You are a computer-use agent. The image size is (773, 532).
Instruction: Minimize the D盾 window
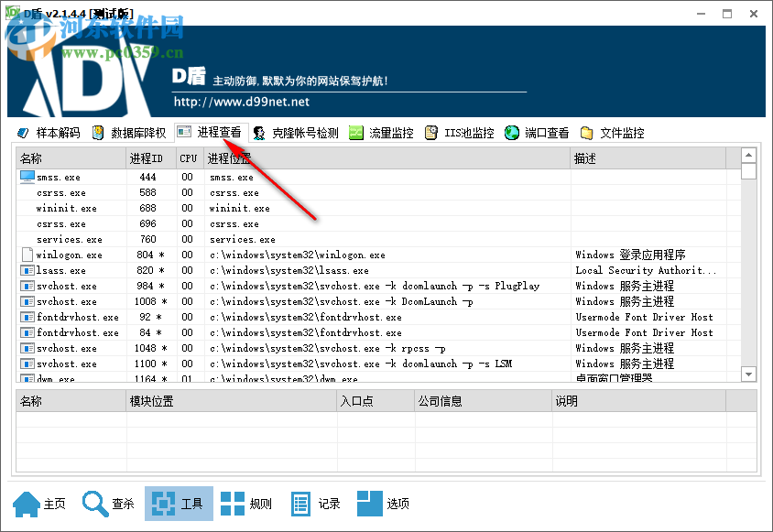click(x=701, y=14)
